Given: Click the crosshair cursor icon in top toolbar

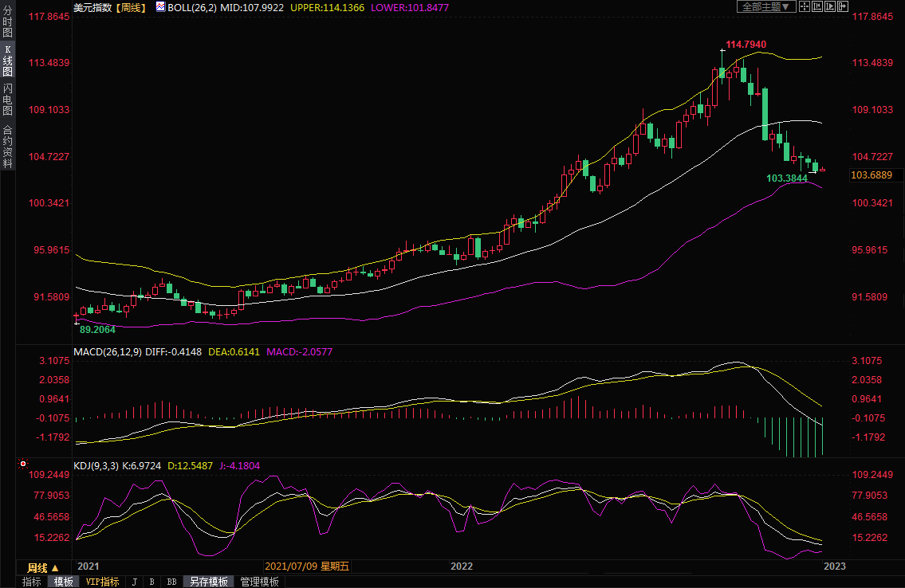Looking at the screenshot, I should [x=805, y=6].
